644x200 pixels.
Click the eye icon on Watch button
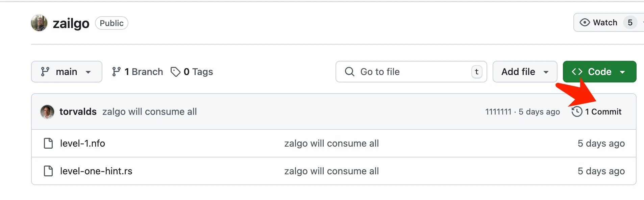point(585,23)
